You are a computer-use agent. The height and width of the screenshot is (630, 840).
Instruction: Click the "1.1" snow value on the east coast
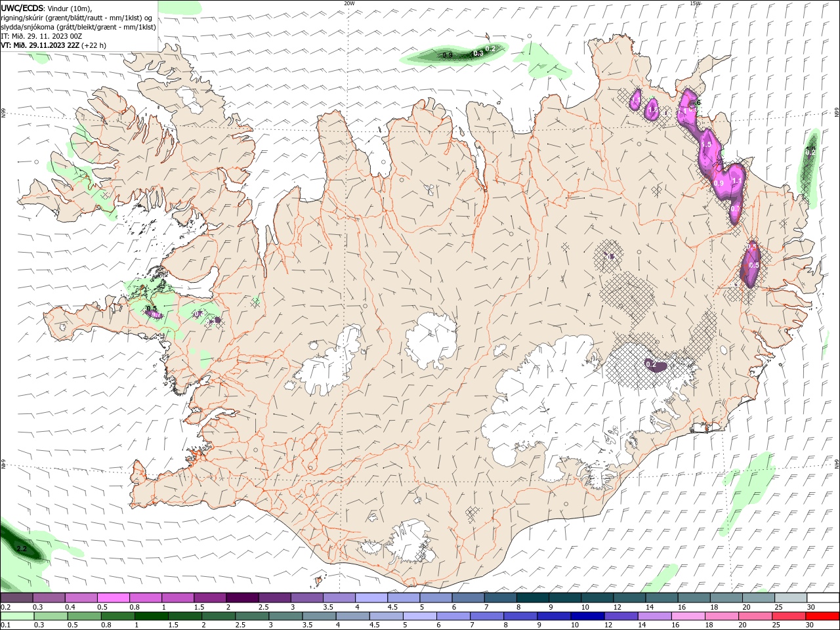pyautogui.click(x=736, y=181)
